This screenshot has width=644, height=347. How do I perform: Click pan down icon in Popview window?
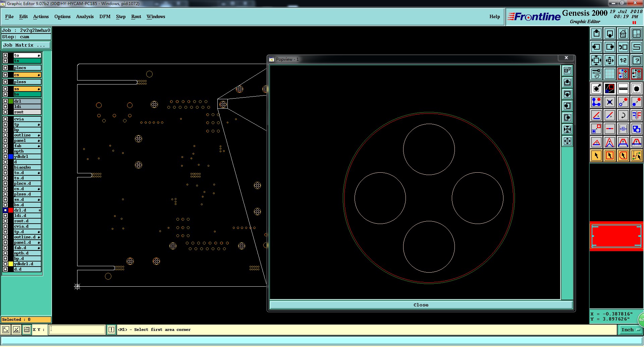tap(567, 94)
